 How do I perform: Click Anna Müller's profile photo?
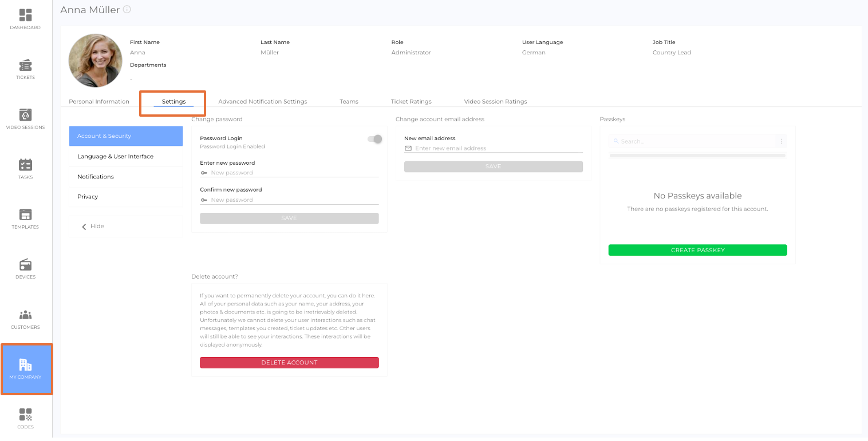coord(95,61)
